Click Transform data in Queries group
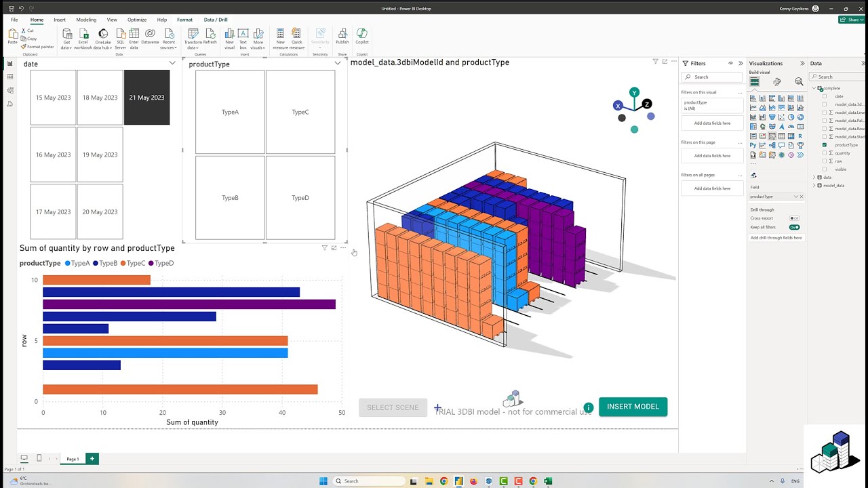This screenshot has height=488, width=868. [x=193, y=39]
